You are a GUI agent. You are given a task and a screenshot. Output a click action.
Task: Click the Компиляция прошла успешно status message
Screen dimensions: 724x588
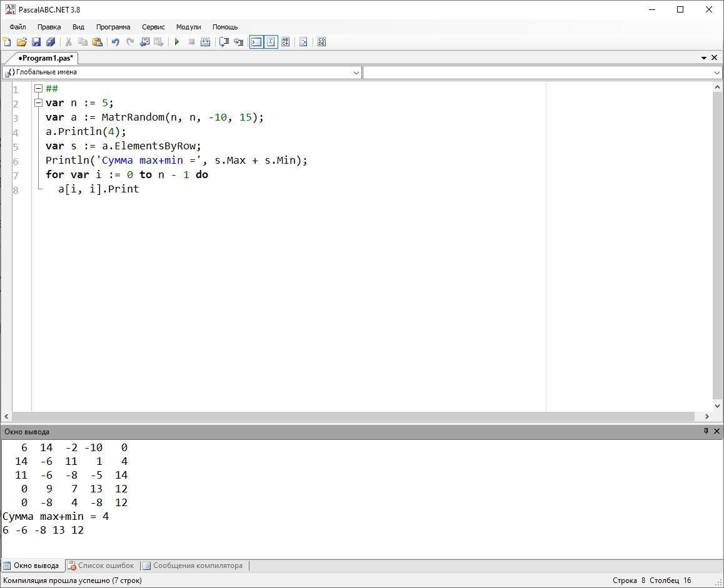tap(73, 581)
